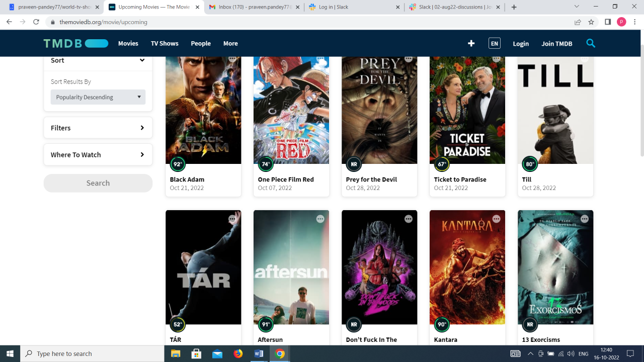Click the TMDB logo
644x362 pixels.
[76, 43]
